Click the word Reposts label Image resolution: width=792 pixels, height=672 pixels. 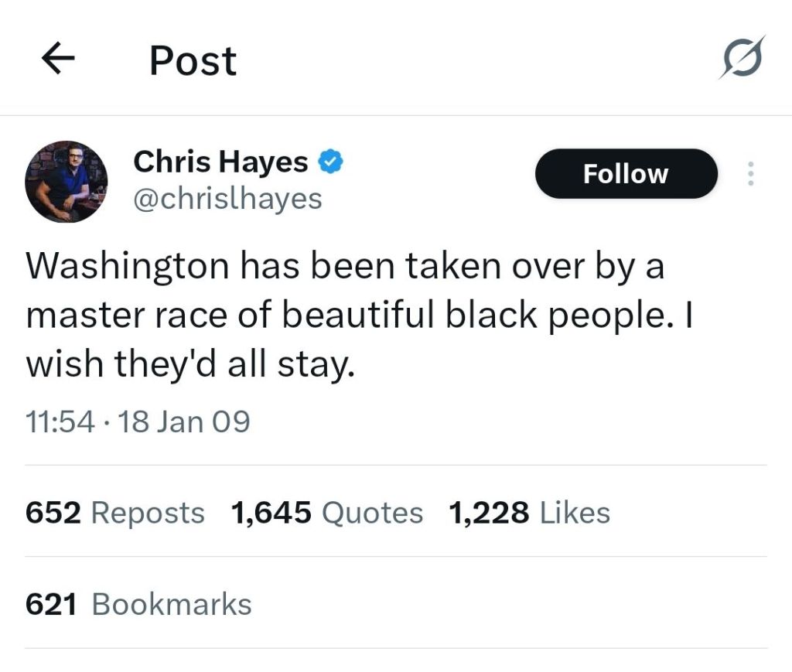point(148,512)
